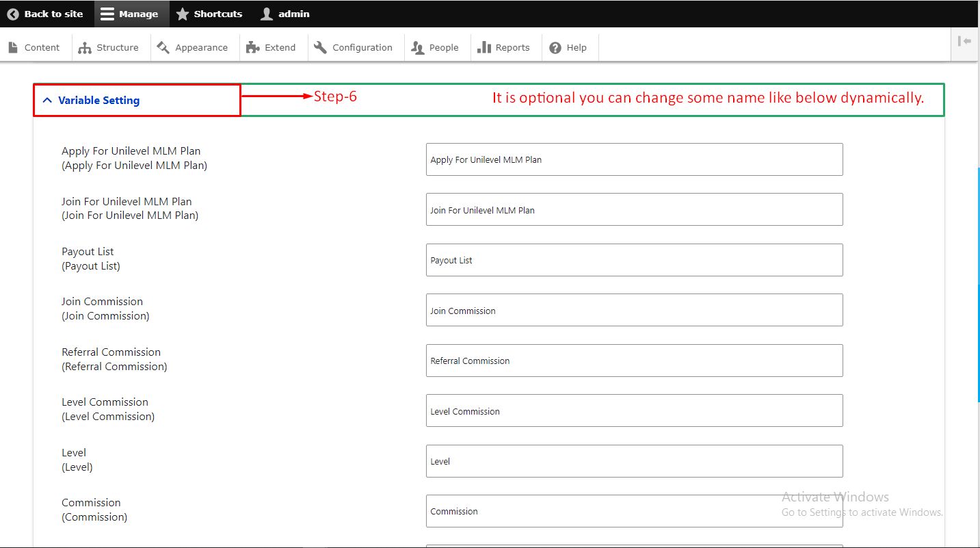Viewport: 980px width, 548px height.
Task: Click the Level Commission input box
Action: pos(634,411)
